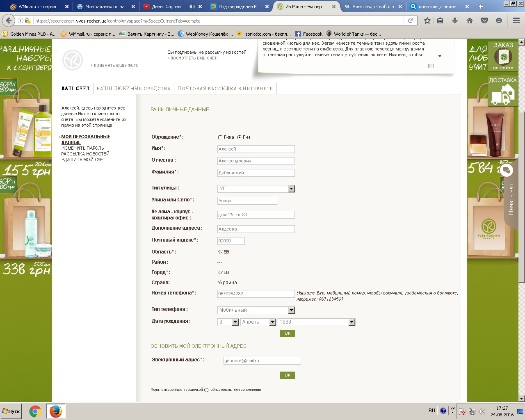Open the Тип улицы dropdown
Screen dimensions: 525x420
click(x=256, y=189)
